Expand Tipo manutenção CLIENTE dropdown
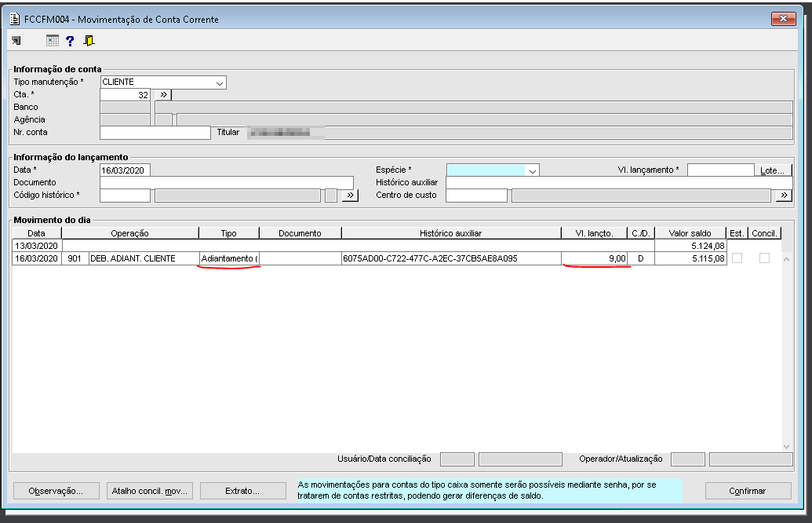Viewport: 812px width, 523px height. [220, 83]
